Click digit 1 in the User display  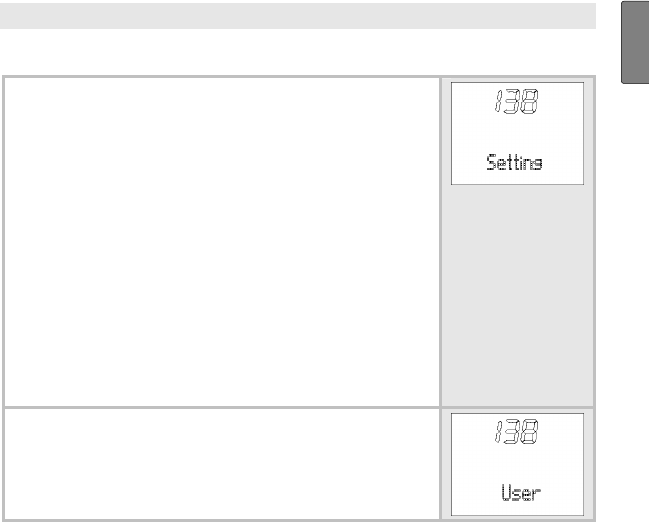(x=498, y=431)
